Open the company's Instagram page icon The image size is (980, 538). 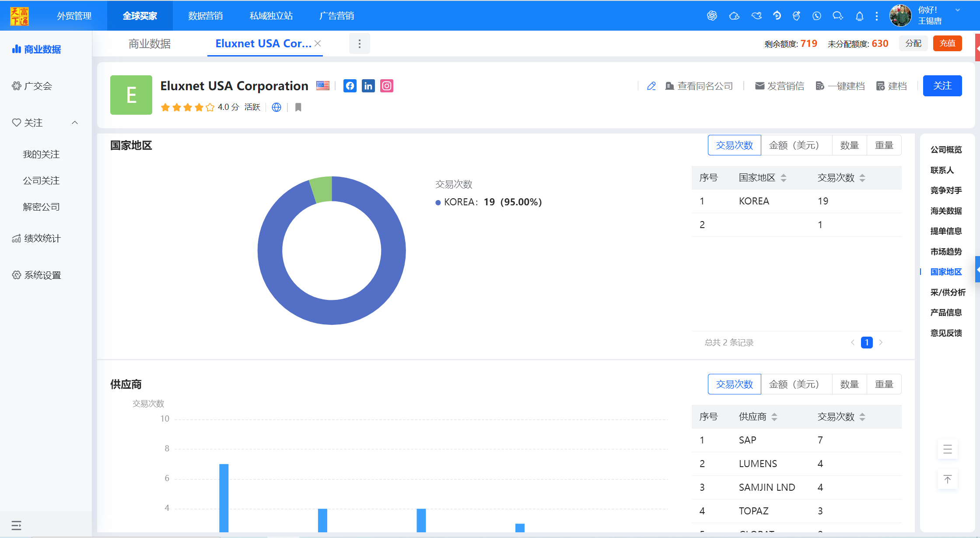387,86
